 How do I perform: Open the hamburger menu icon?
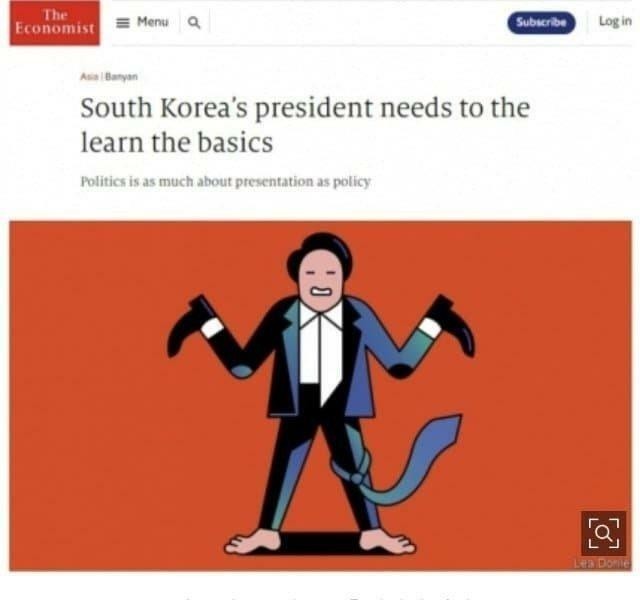(122, 22)
